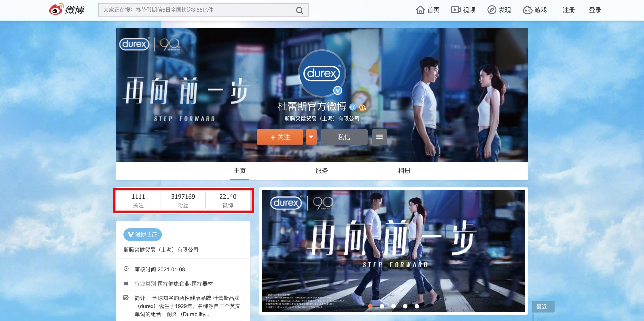Expand the dropdown arrow next to 关注 button

pos(311,137)
